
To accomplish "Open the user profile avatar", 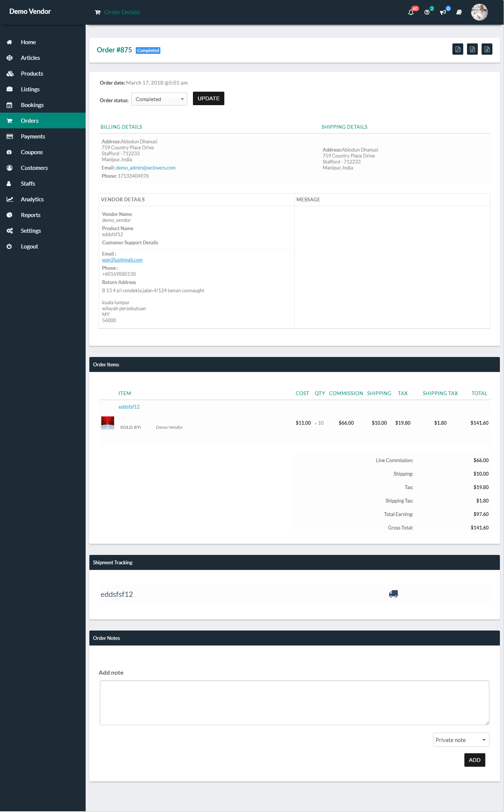I will click(x=479, y=12).
